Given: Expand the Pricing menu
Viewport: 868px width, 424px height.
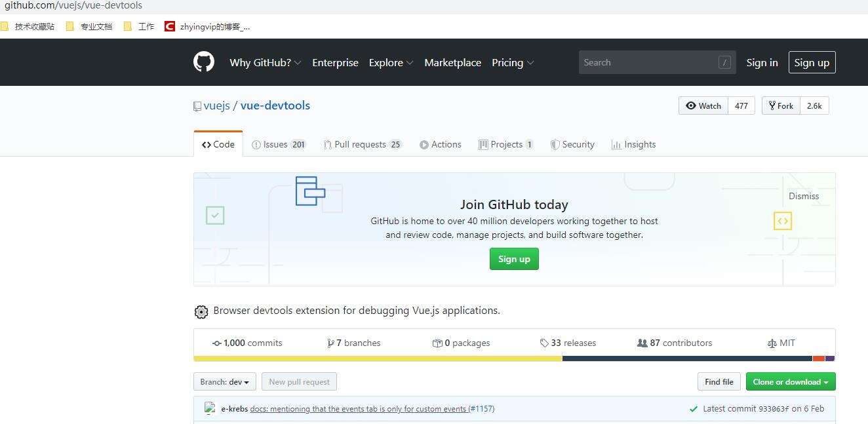Looking at the screenshot, I should coord(513,63).
